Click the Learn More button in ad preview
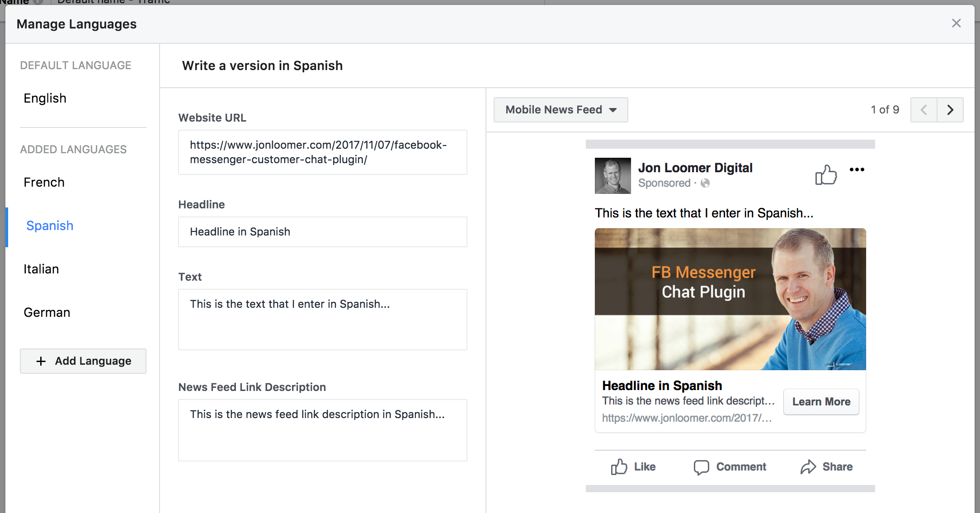The width and height of the screenshot is (980, 513). click(x=821, y=402)
